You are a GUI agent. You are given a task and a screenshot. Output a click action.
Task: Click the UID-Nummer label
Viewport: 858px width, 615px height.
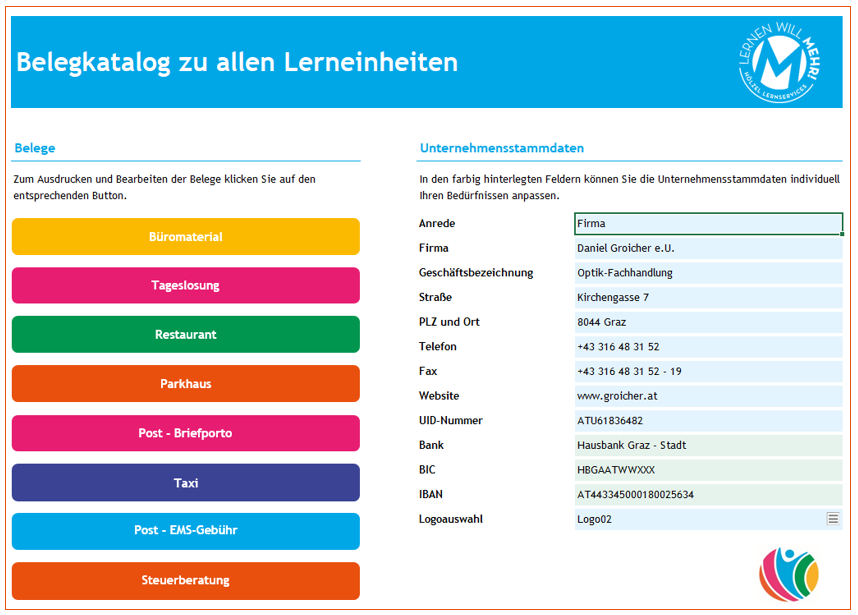451,420
